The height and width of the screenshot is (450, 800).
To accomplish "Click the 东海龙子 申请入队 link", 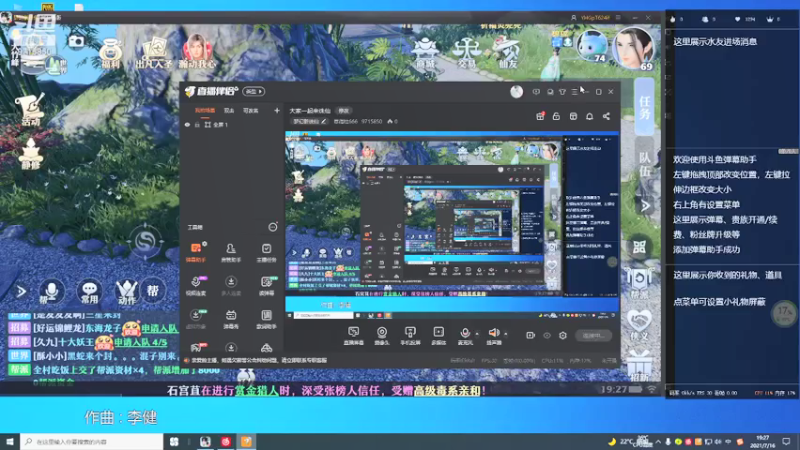I will pos(160,328).
